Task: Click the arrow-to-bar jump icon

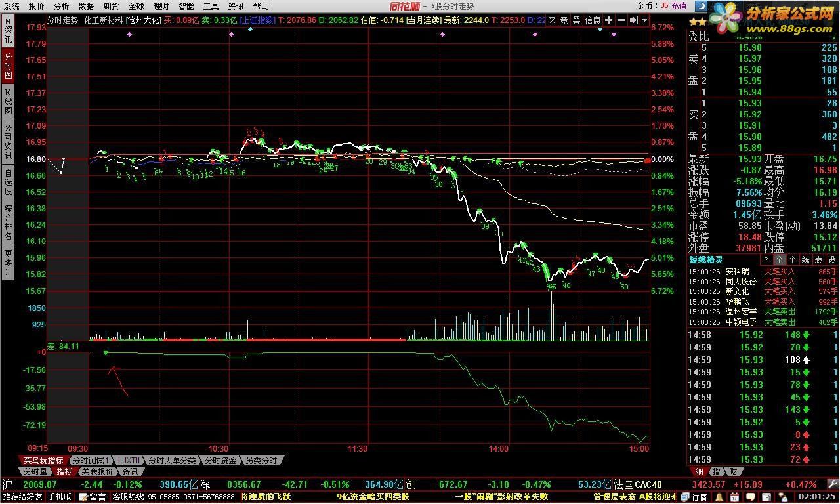Action: point(633,20)
